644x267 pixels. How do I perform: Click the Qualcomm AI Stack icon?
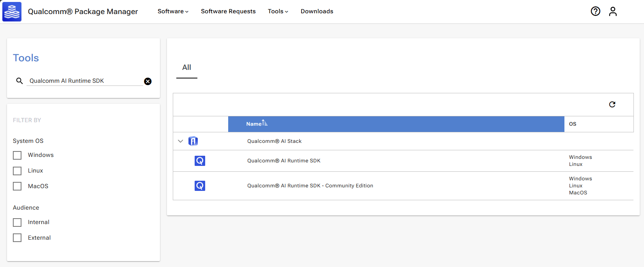click(193, 141)
